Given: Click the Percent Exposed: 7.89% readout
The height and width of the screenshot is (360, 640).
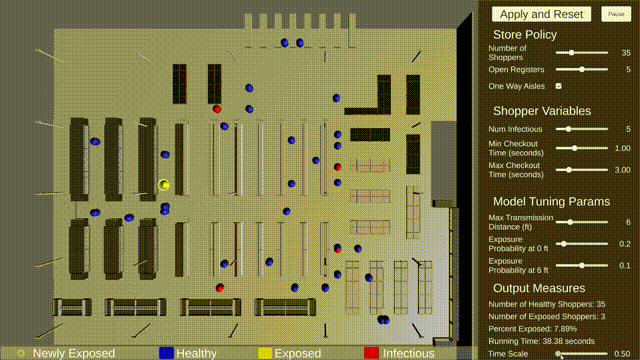Looking at the screenshot, I should [x=532, y=329].
